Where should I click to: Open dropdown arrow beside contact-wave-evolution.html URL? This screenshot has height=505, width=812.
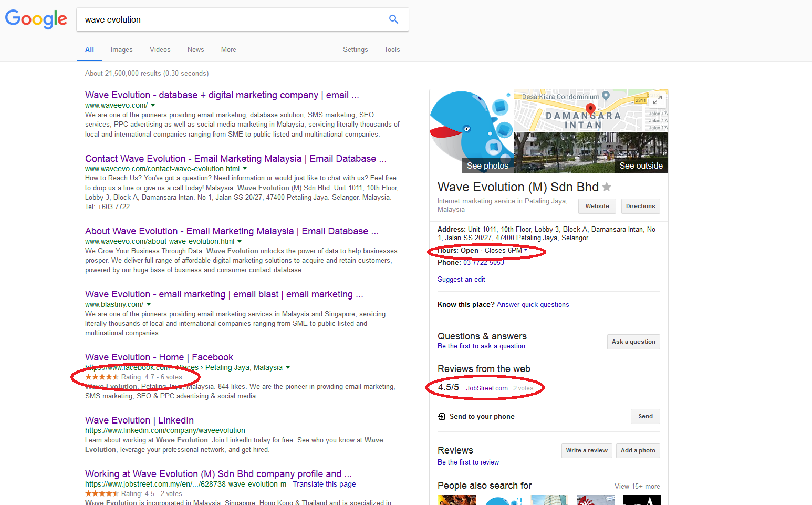pos(245,169)
